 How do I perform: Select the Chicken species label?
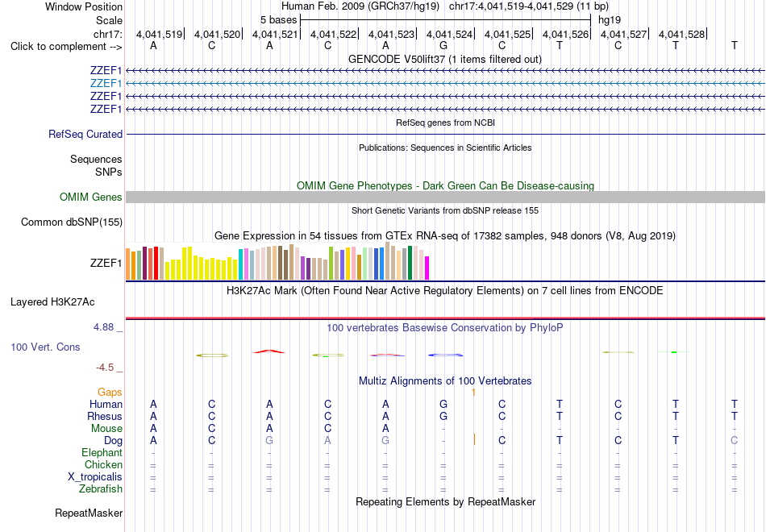(x=103, y=464)
